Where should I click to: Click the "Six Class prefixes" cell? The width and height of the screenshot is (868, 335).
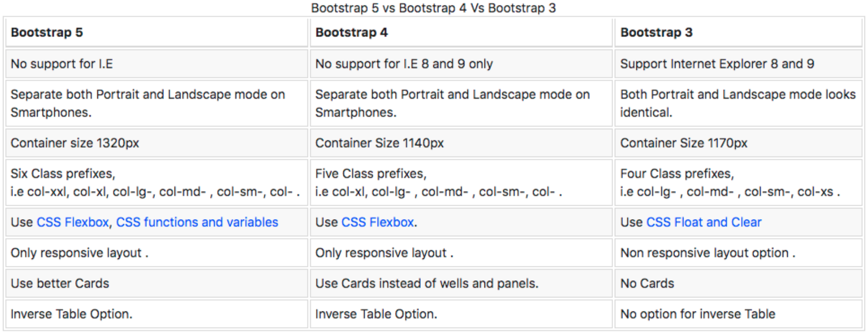pos(155,183)
